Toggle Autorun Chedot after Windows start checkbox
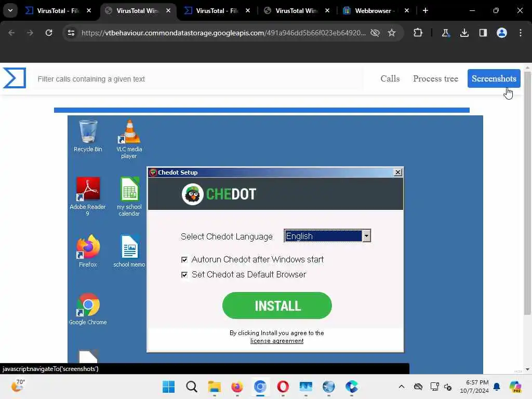The image size is (532, 399). [x=184, y=260]
